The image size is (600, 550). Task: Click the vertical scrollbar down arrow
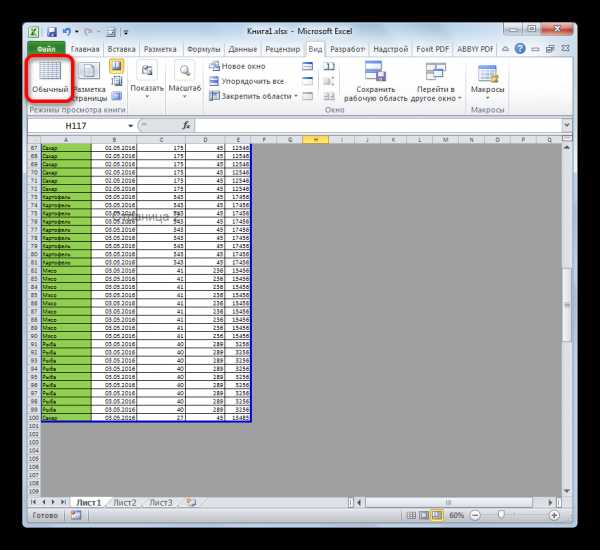[x=567, y=491]
